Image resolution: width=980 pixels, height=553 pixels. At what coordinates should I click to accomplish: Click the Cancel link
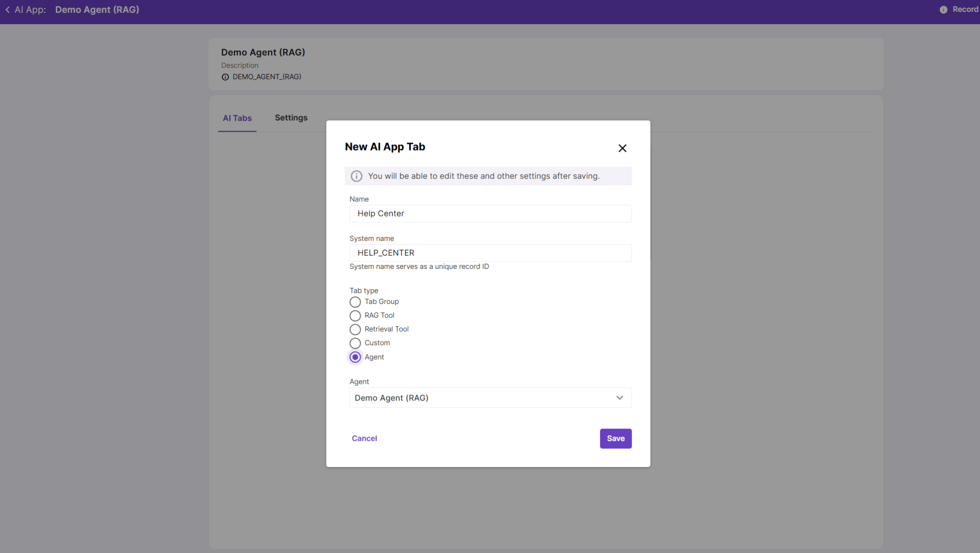364,438
